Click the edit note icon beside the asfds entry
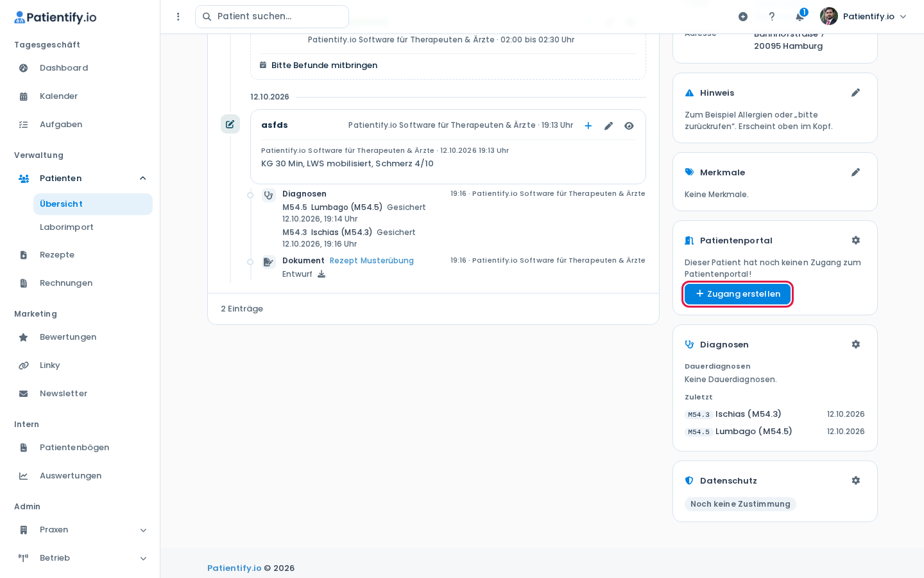The height and width of the screenshot is (578, 924). (x=230, y=124)
